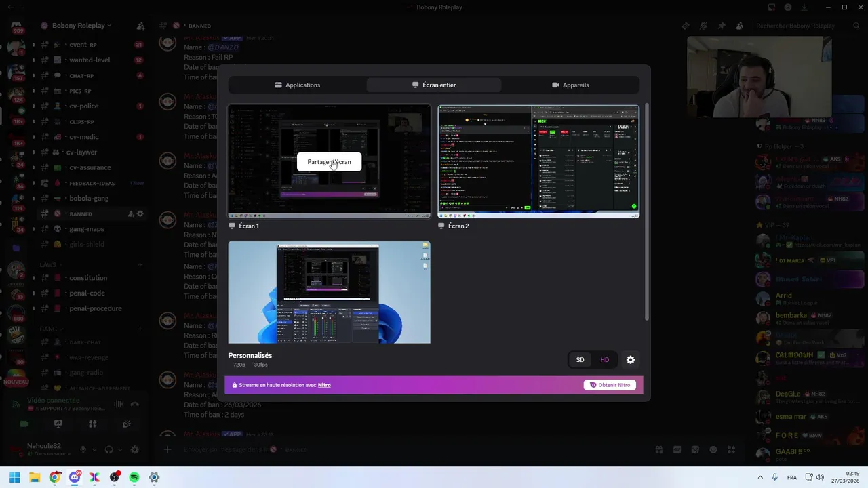The width and height of the screenshot is (868, 488).
Task: Open pinned messages
Action: 722,26
